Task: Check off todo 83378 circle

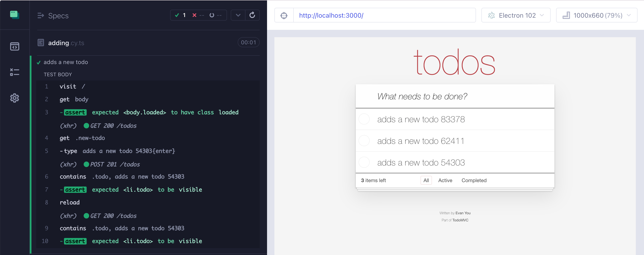Action: (364, 119)
